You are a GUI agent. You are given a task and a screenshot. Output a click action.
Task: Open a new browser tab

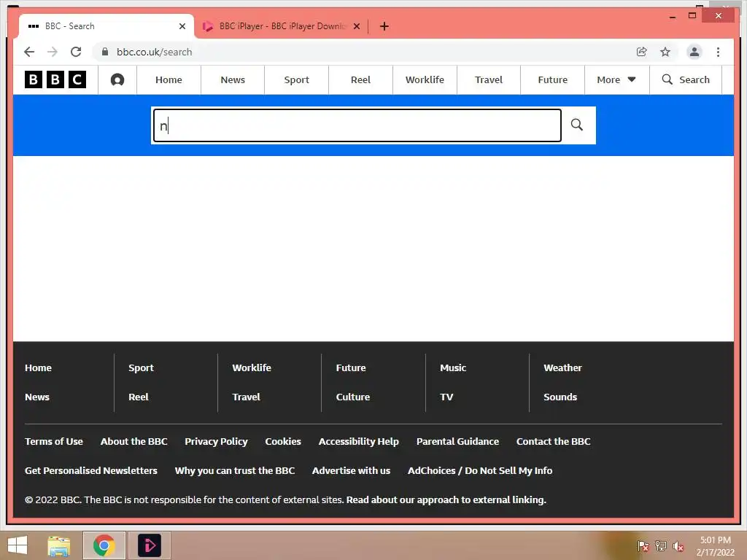coord(384,26)
